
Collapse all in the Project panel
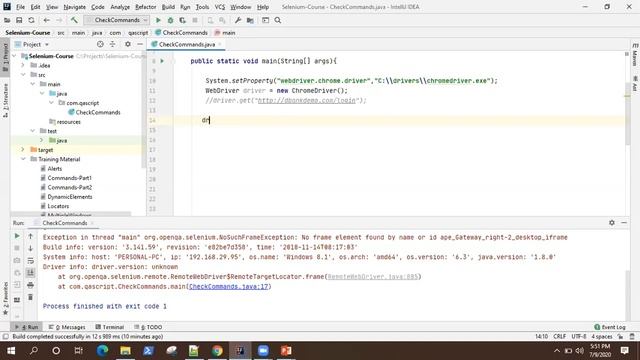click(x=113, y=44)
